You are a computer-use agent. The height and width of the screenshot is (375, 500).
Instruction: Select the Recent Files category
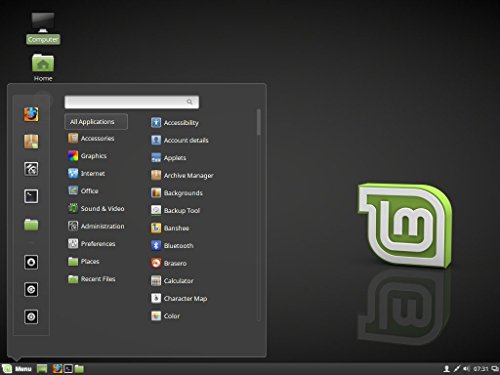tap(92, 279)
